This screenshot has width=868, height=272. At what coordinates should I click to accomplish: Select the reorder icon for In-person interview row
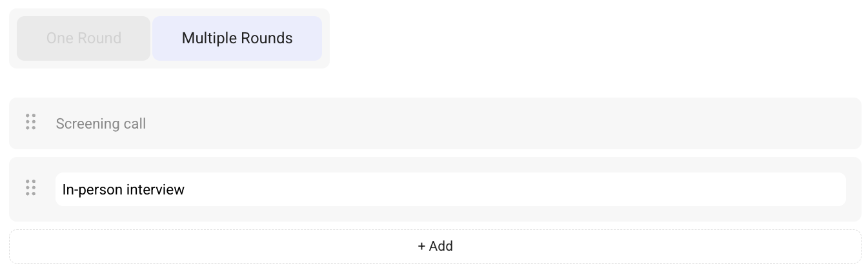tap(30, 188)
